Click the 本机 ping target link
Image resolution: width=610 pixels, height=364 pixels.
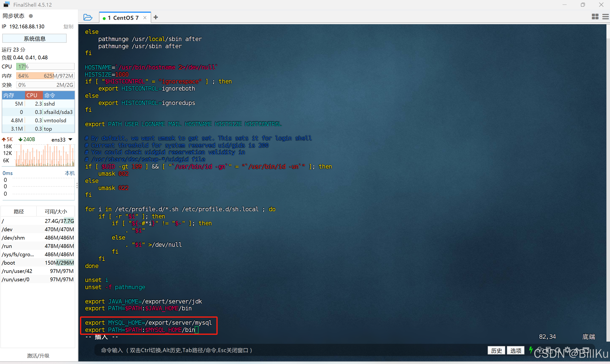69,173
